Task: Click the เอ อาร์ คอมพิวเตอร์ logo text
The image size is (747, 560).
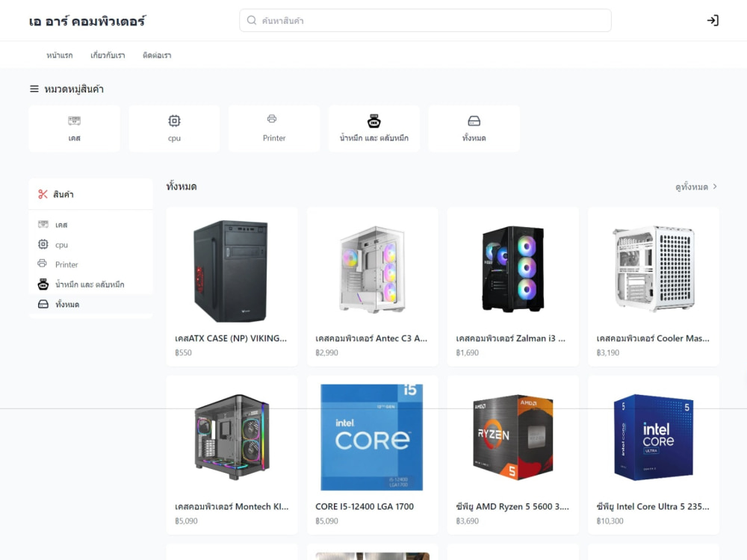Action: (87, 21)
